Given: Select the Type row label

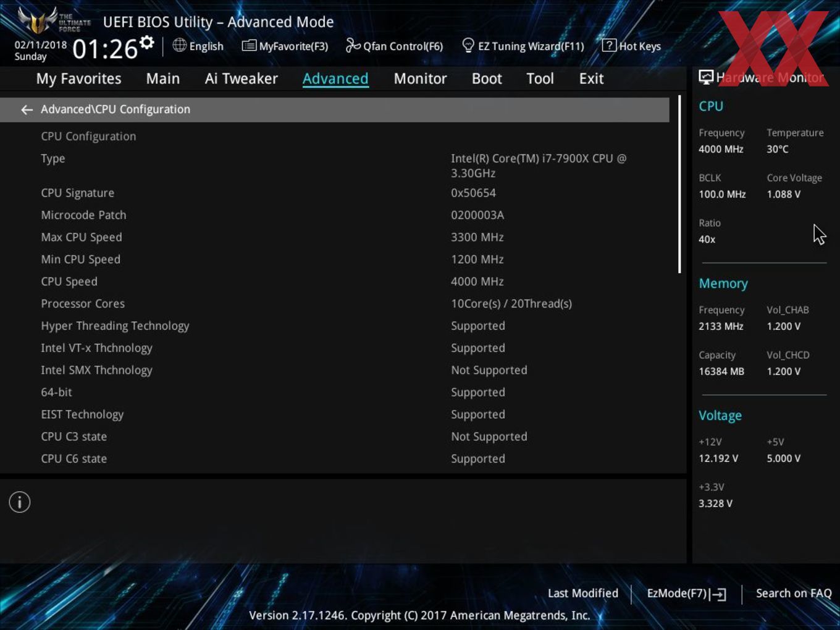Looking at the screenshot, I should [53, 159].
